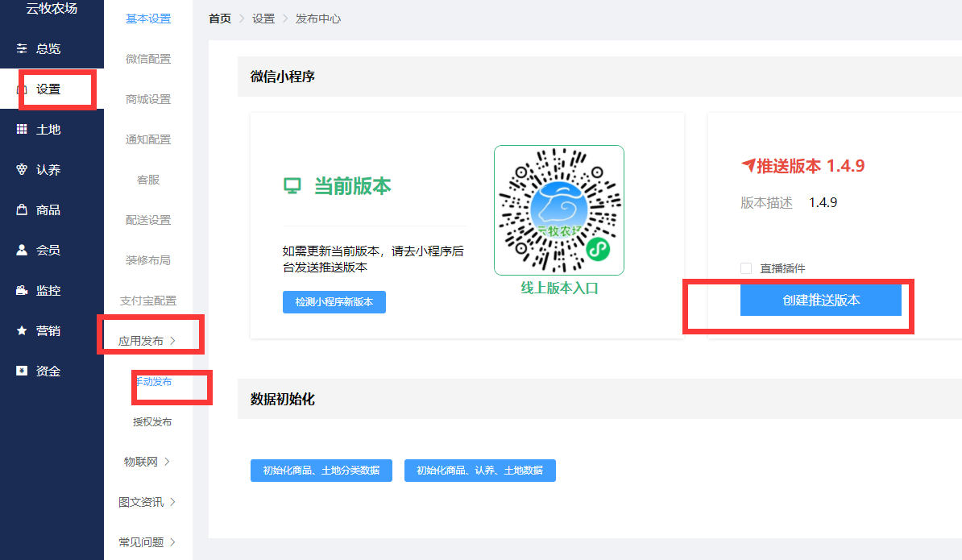Viewport: 962px width, 560px height.
Task: Click the 版本描述 value 1.4.9
Action: coord(823,202)
